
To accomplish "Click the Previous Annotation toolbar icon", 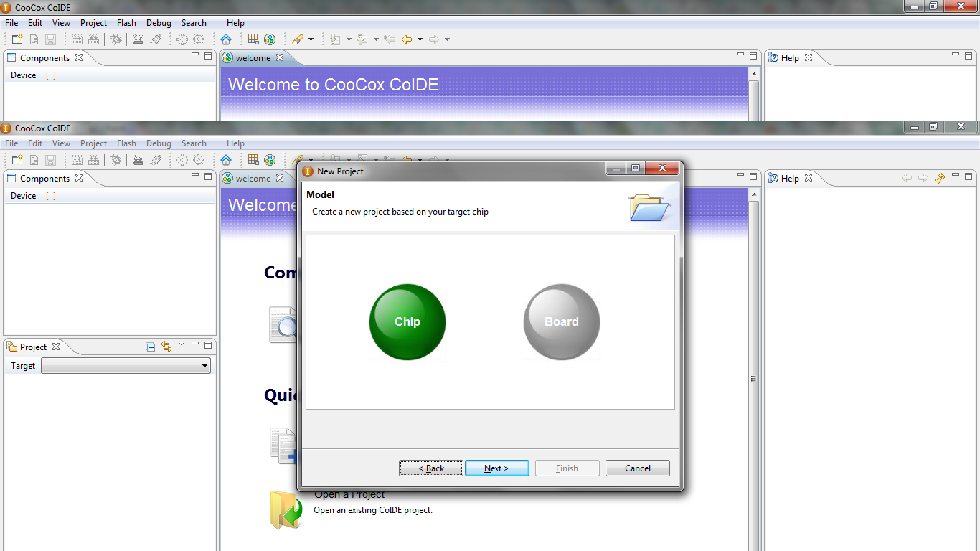I will click(x=362, y=39).
